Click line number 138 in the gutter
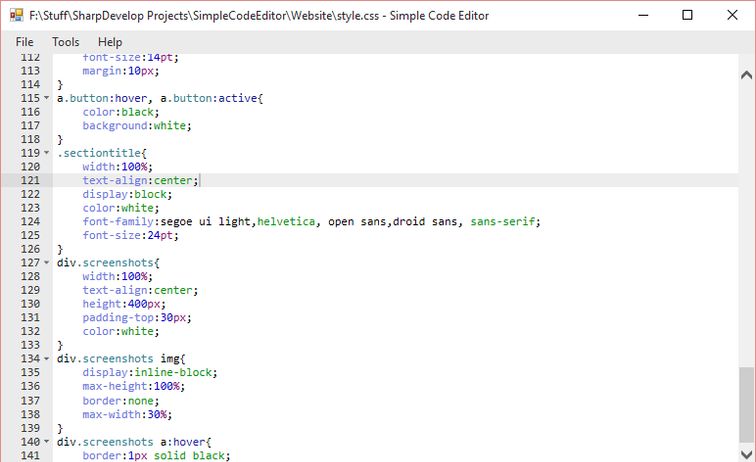This screenshot has width=756, height=462. pyautogui.click(x=30, y=414)
